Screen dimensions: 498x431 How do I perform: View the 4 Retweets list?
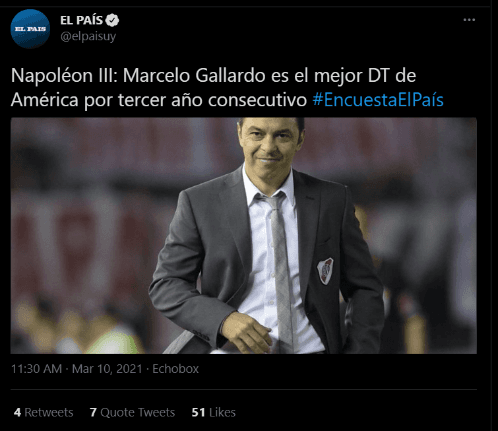point(44,412)
